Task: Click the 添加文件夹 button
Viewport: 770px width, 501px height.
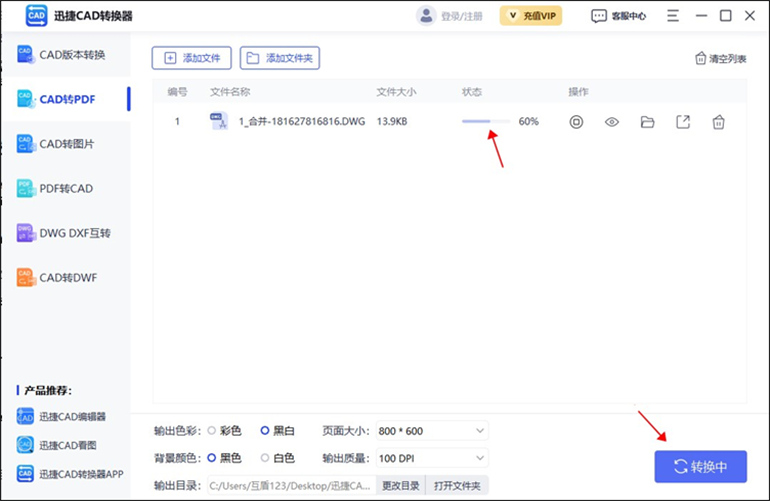Action: (x=280, y=58)
